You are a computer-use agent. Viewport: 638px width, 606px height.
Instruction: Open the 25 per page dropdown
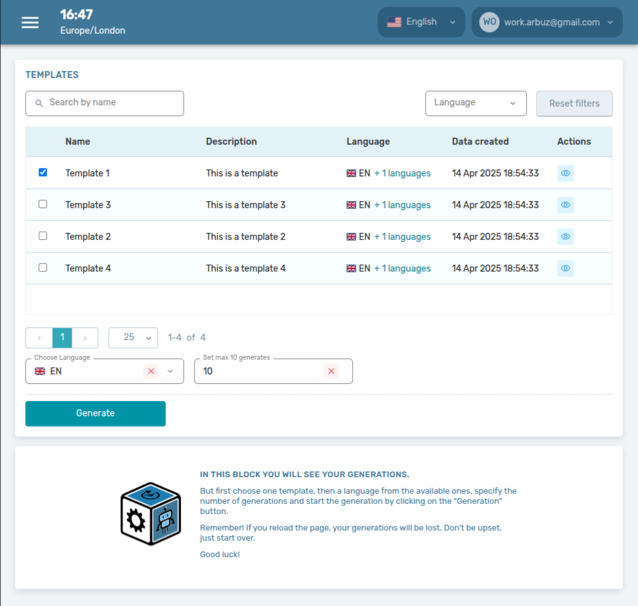(133, 338)
